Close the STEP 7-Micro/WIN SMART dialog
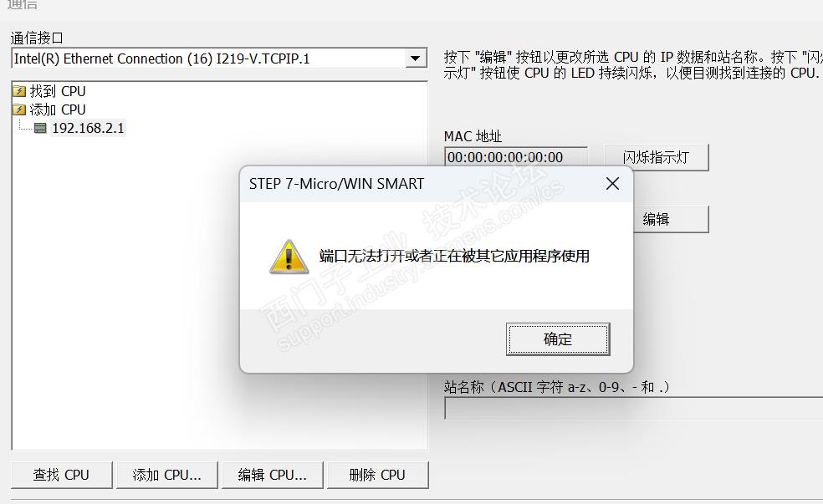Screen dimensions: 823x504 612,184
